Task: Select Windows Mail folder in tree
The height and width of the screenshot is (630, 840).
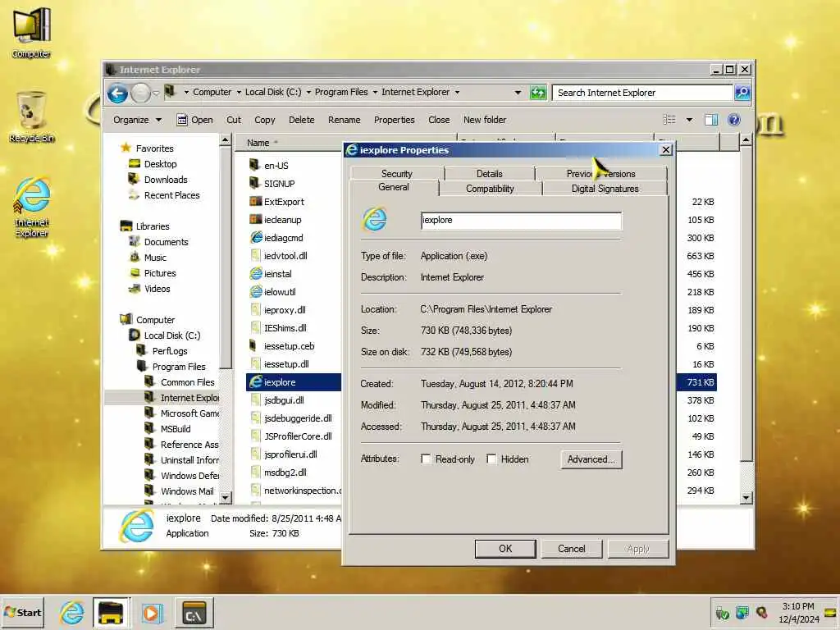Action: (x=186, y=491)
